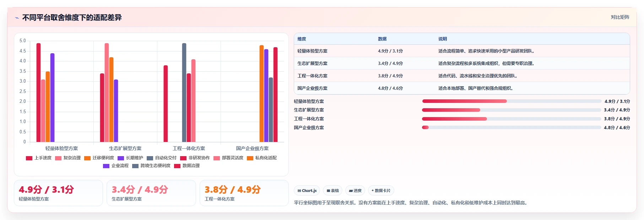This screenshot has width=644, height=220.
Task: Click the 4.8分 / 4.6分 progress value label
Action: point(617,128)
